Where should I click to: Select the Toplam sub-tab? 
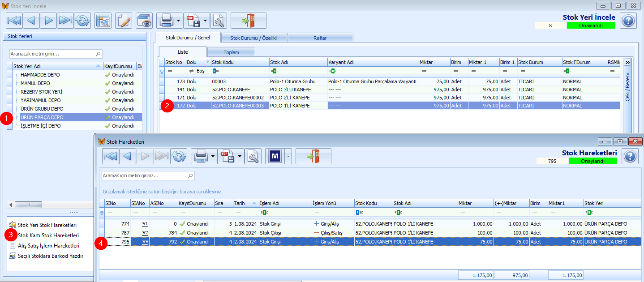coord(231,52)
